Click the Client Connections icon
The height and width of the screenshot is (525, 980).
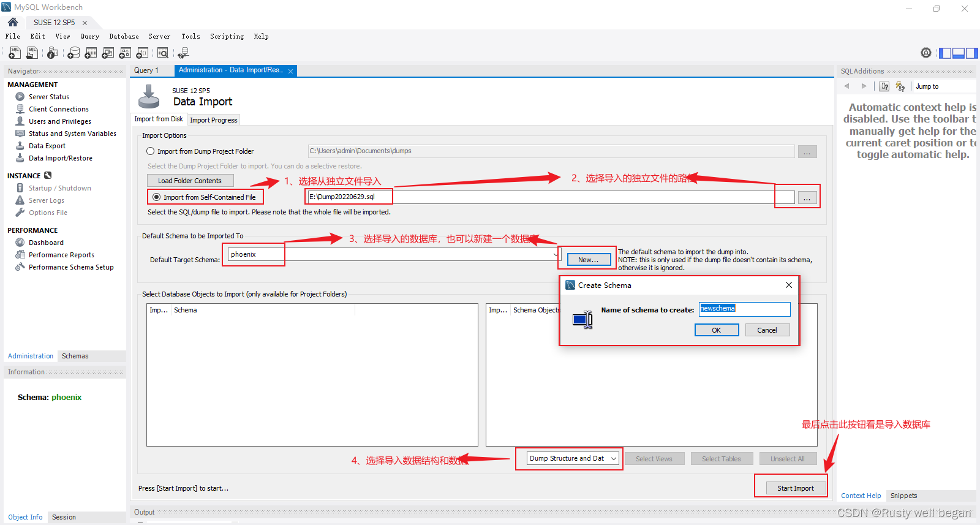[20, 109]
